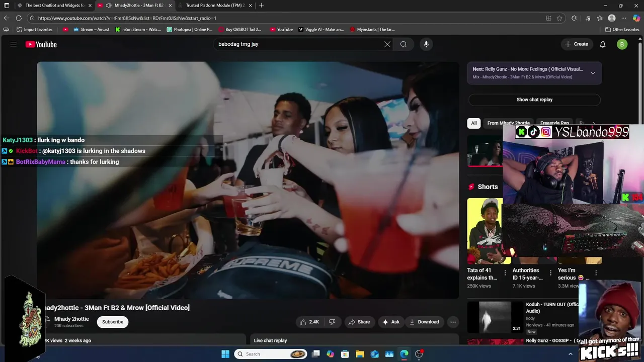This screenshot has height=362, width=644.
Task: Open Edge media control music icon
Action: click(x=588, y=18)
